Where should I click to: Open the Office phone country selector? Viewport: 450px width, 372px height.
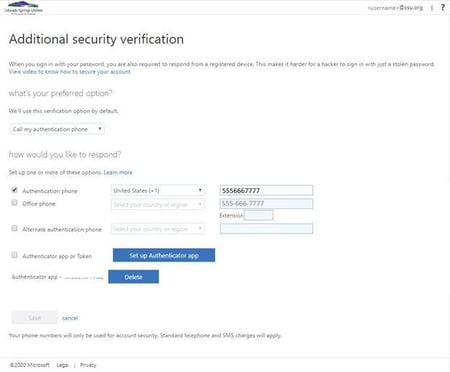point(158,204)
